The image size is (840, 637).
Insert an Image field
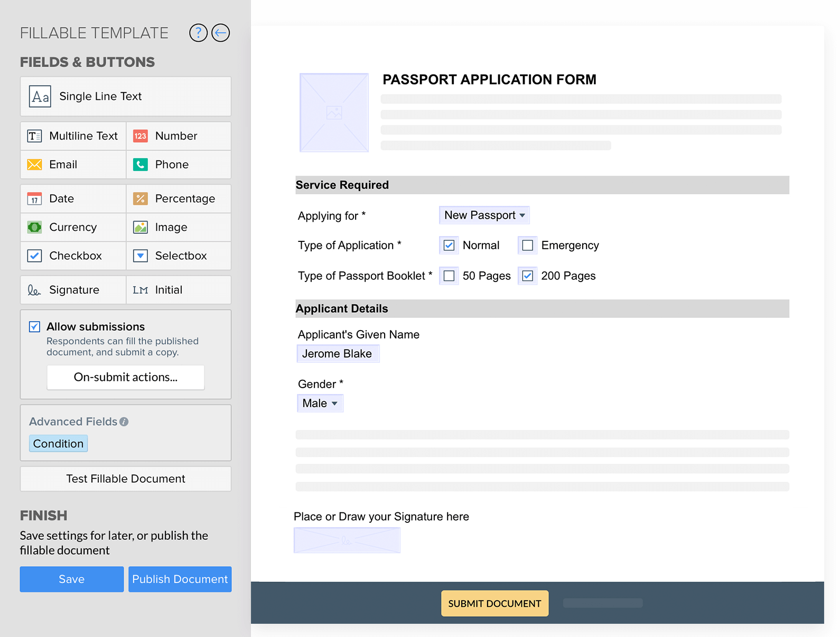179,228
